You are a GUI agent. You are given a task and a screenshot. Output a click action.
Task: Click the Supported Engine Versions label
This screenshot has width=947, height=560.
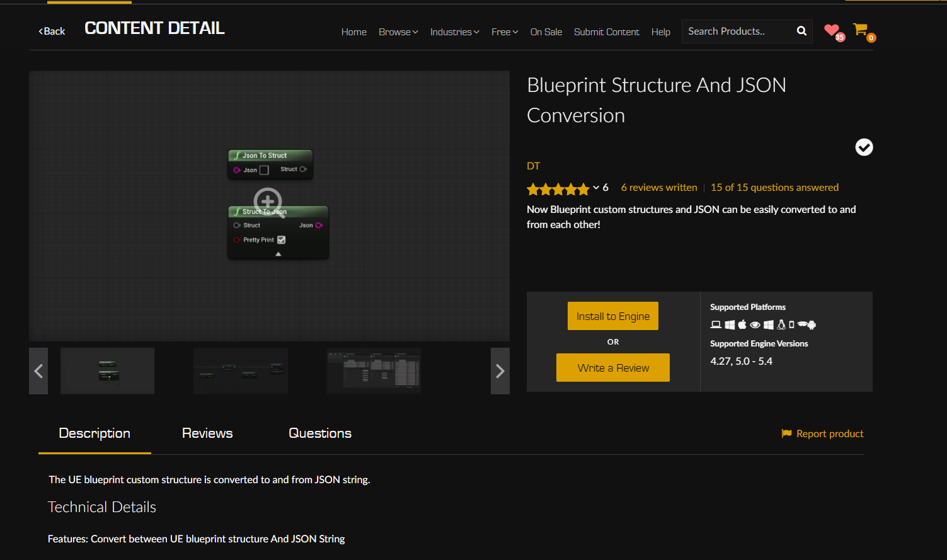point(759,344)
